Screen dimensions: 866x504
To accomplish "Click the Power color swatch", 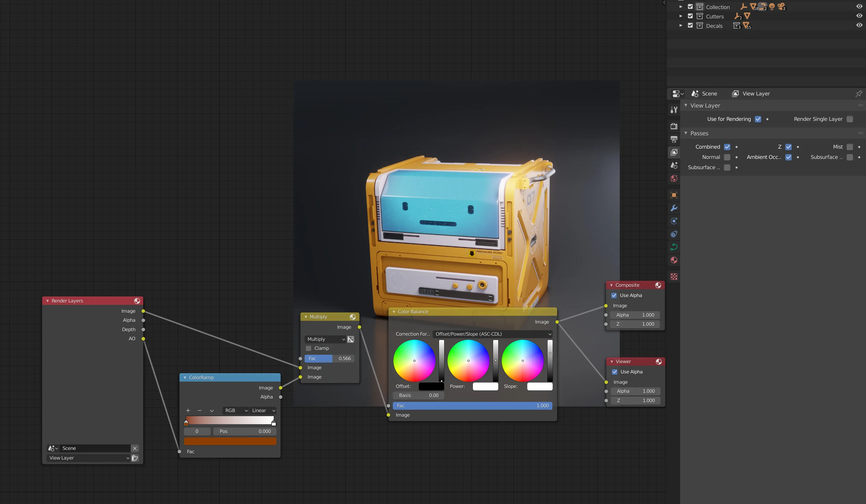I will coord(485,386).
